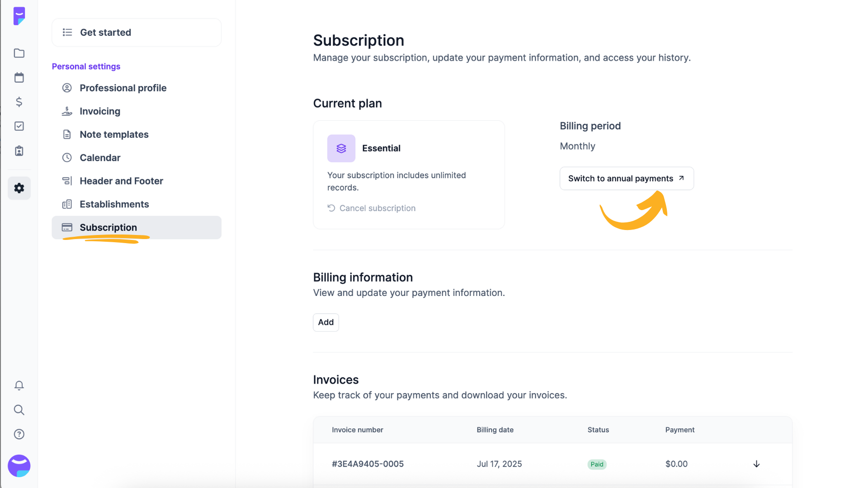Viewport: 868px width, 488px height.
Task: Open the help question mark icon
Action: point(19,434)
